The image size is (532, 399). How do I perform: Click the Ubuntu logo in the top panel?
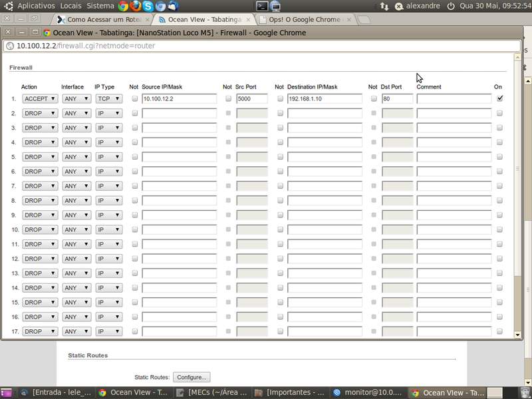(8, 6)
